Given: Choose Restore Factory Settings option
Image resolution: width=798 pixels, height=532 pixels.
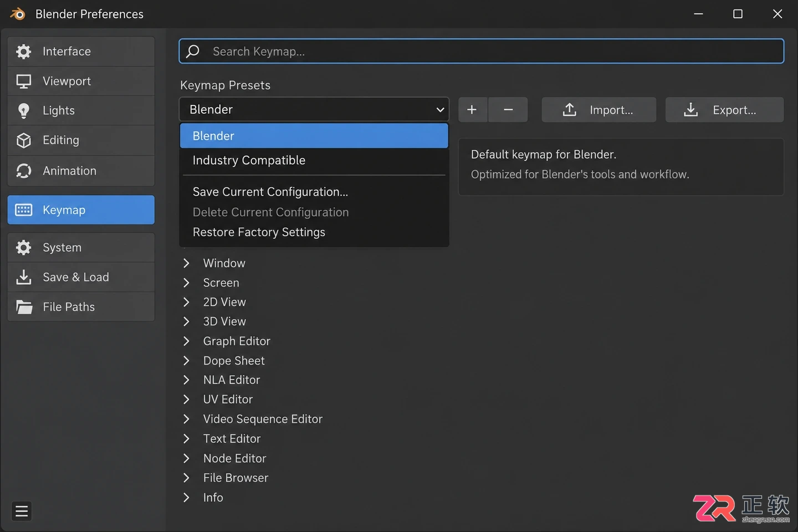Looking at the screenshot, I should pos(314,232).
